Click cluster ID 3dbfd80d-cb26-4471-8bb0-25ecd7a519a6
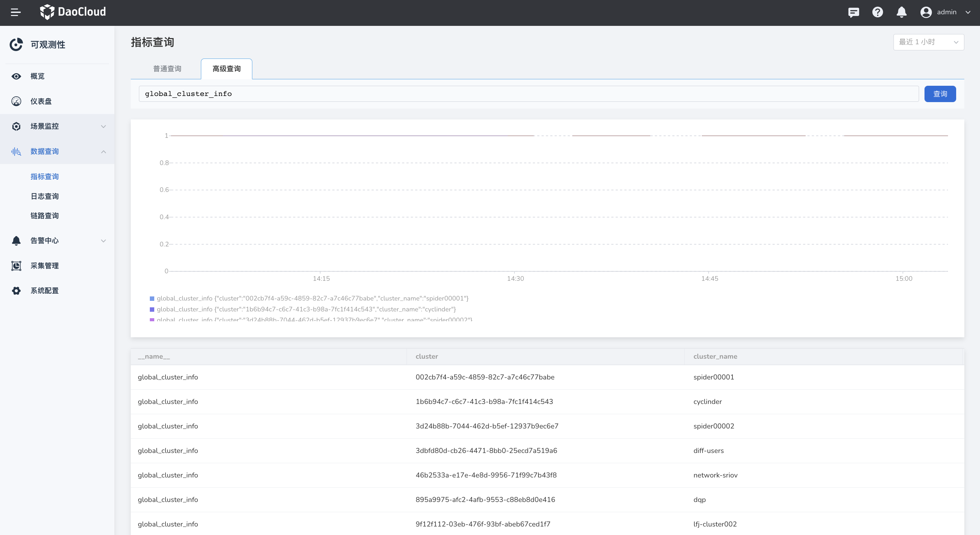980x535 pixels. click(486, 451)
